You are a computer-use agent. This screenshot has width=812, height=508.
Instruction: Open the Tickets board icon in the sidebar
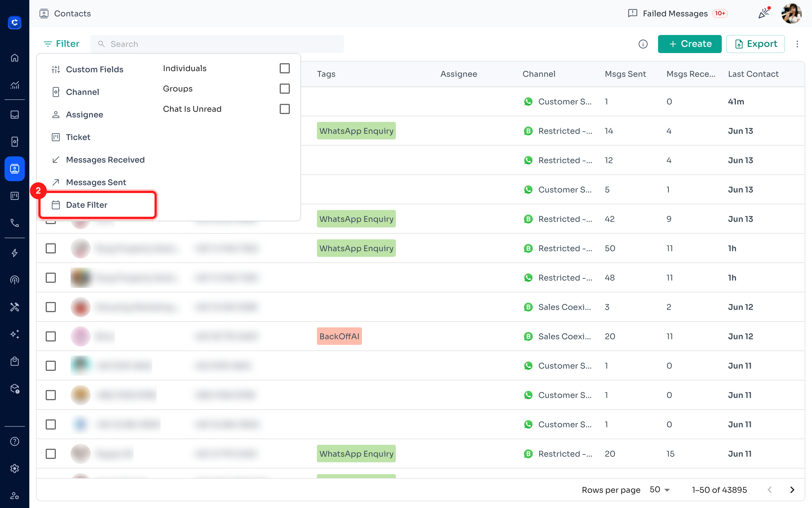coord(14,196)
